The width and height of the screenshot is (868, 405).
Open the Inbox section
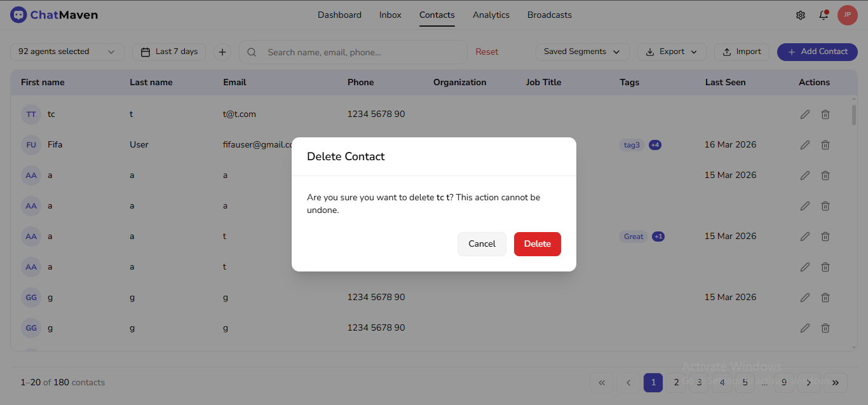coord(390,15)
